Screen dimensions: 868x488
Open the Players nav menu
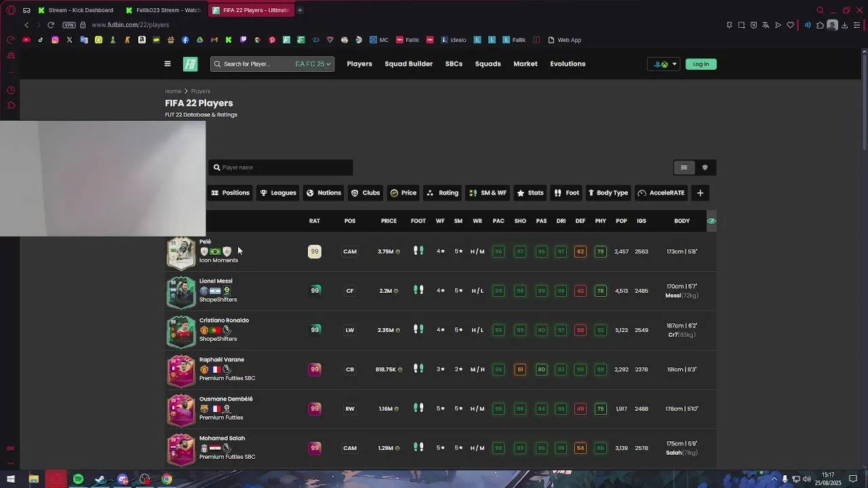coord(359,64)
